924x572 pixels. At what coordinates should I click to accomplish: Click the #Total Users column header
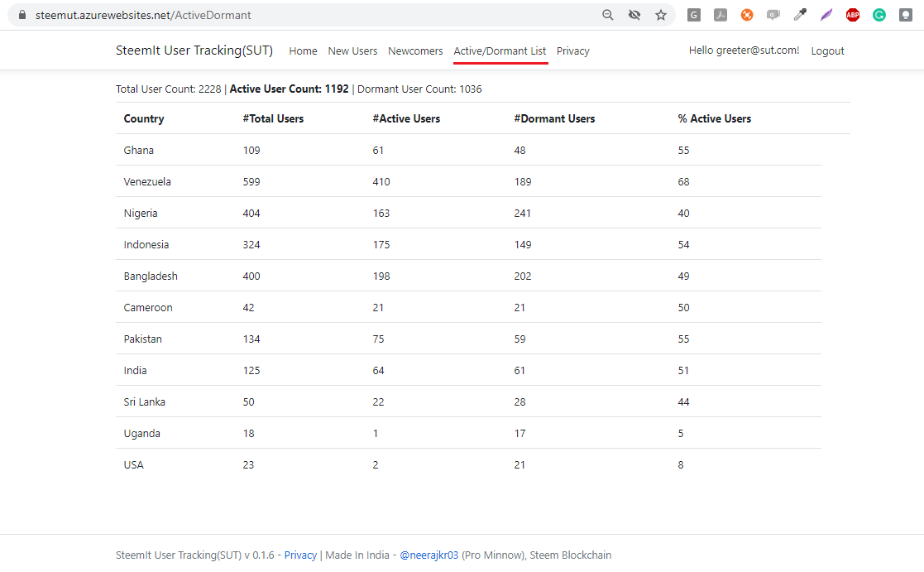(x=274, y=118)
